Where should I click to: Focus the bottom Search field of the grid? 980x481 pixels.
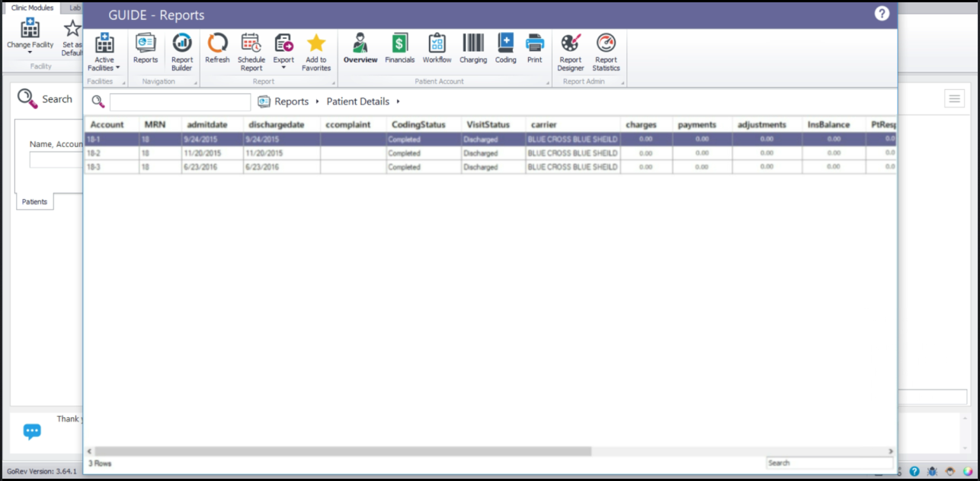[x=829, y=463]
